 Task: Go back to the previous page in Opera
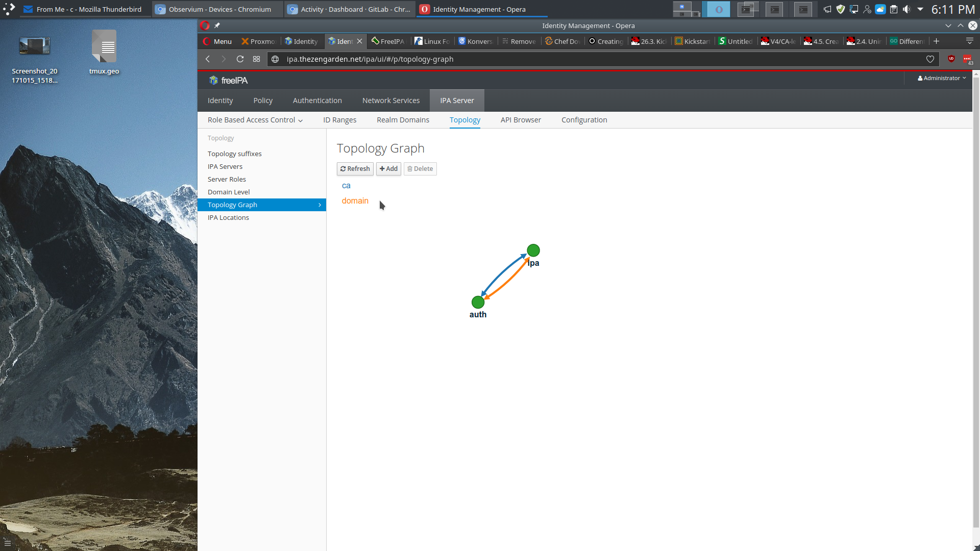(208, 59)
